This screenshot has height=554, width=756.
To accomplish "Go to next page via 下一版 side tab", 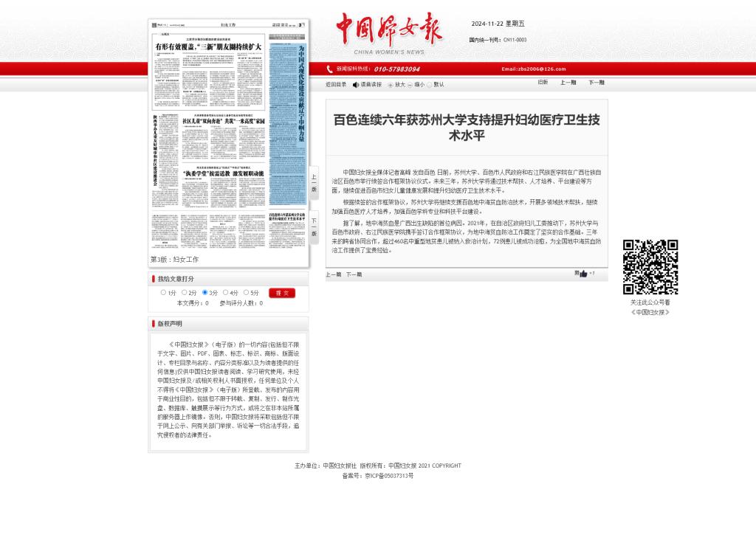I will pos(314,226).
